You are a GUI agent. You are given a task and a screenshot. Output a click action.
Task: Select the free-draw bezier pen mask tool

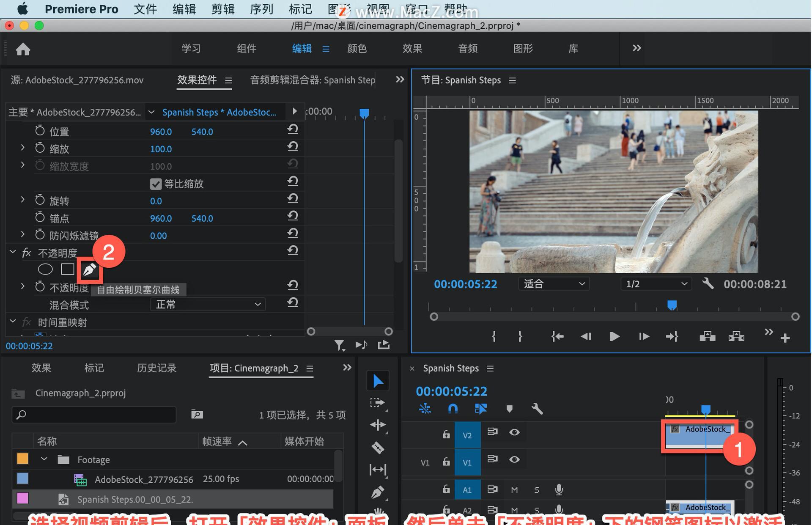[90, 270]
